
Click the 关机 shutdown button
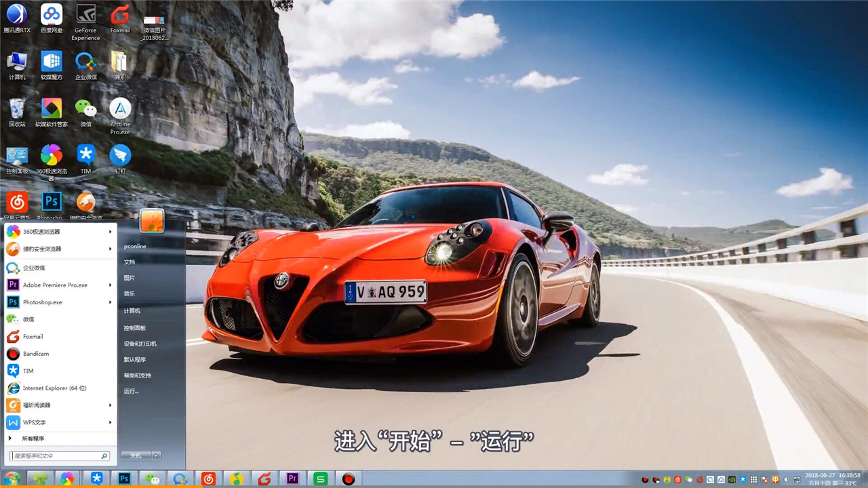tap(136, 456)
